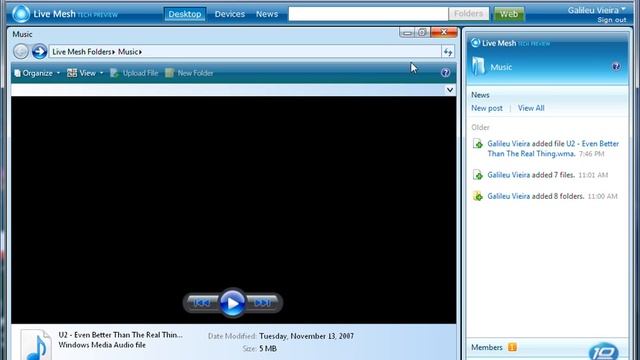Skip to the next track
The height and width of the screenshot is (360, 640).
pos(263,303)
